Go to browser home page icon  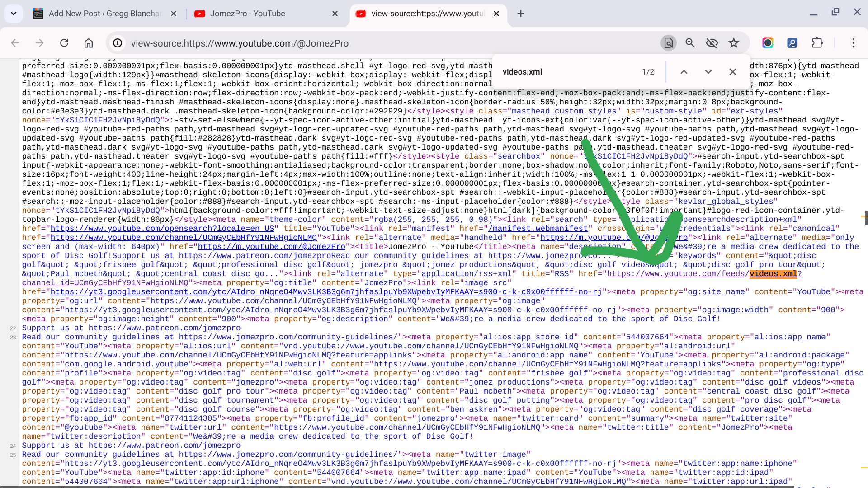pos(89,43)
